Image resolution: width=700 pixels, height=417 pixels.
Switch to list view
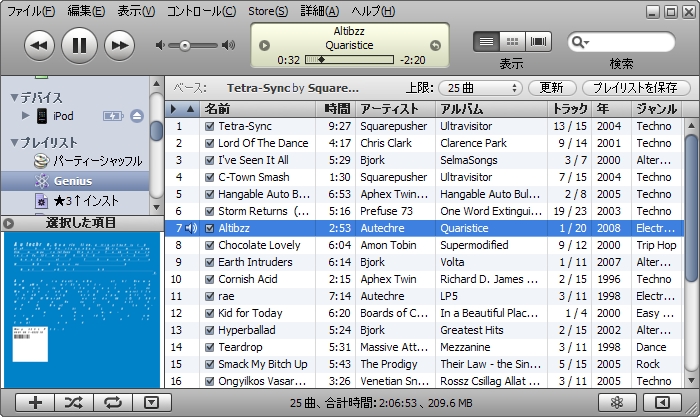point(486,42)
